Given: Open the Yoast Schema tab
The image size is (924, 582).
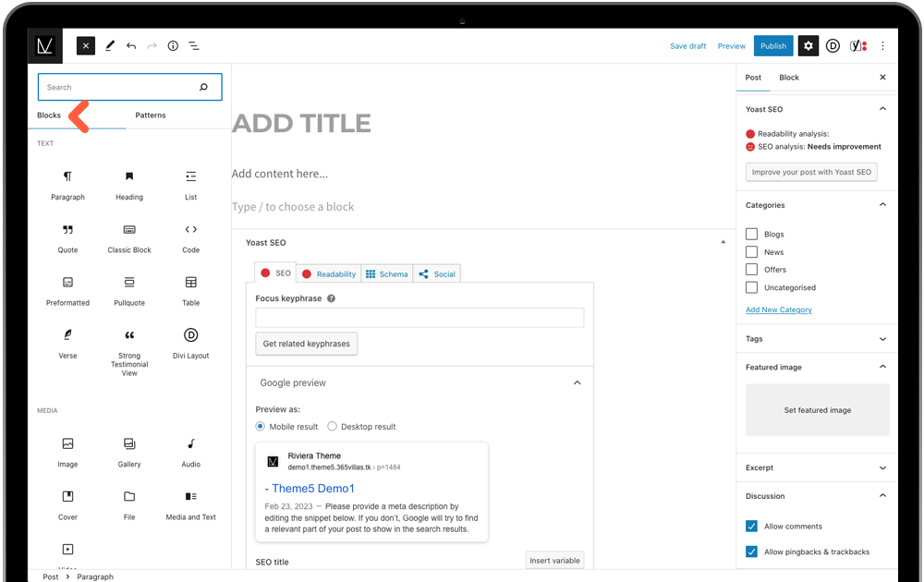Looking at the screenshot, I should (386, 274).
